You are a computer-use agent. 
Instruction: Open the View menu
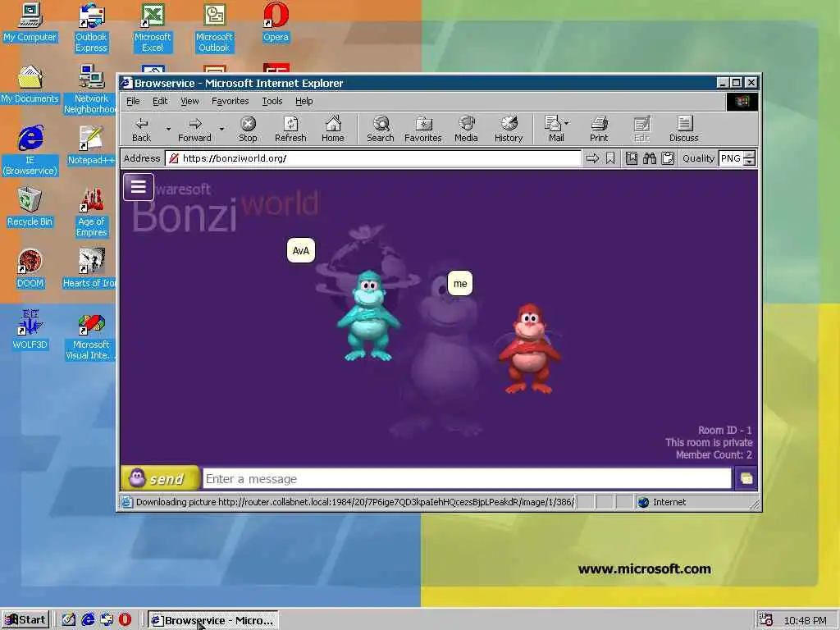(x=189, y=101)
